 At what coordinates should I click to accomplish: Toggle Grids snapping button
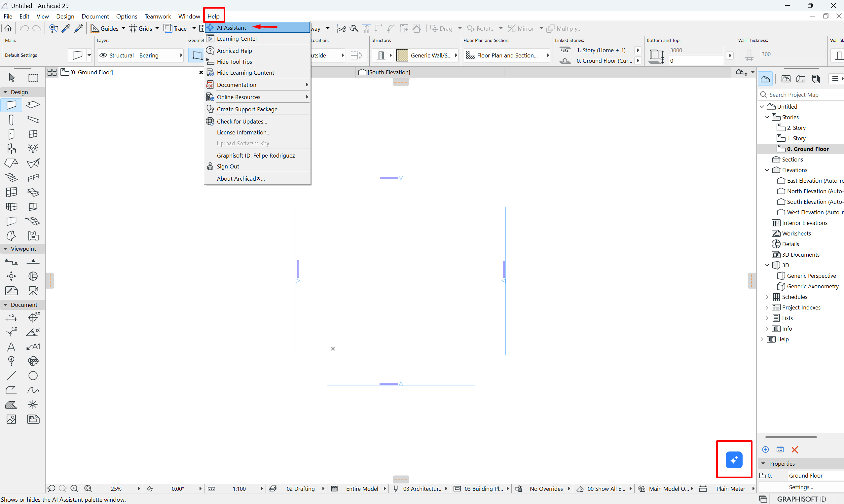(141, 28)
